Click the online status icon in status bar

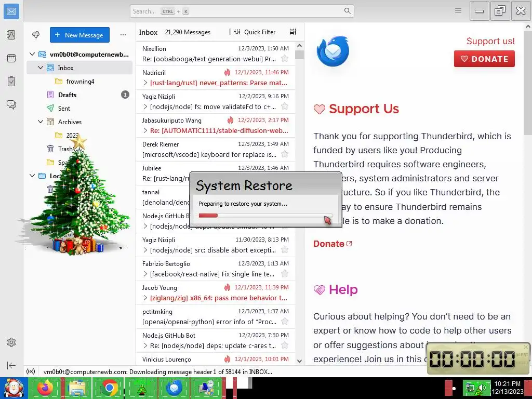pos(31,371)
